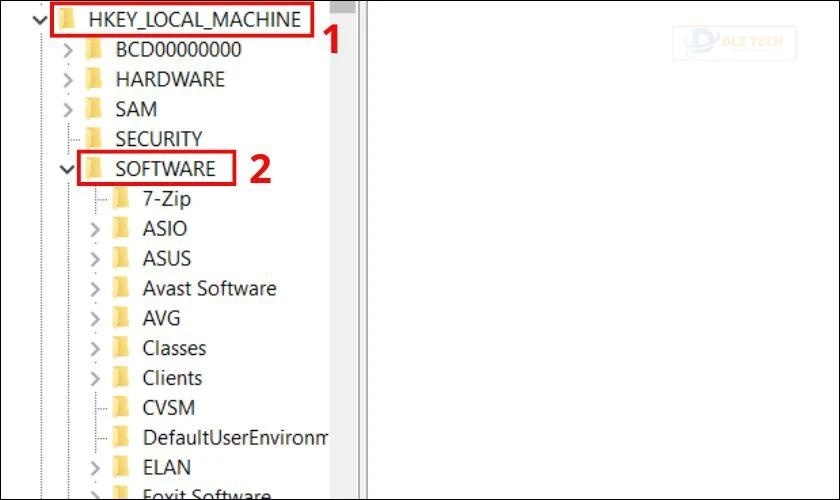Select the ASIO key label
This screenshot has height=500, width=840.
[164, 229]
